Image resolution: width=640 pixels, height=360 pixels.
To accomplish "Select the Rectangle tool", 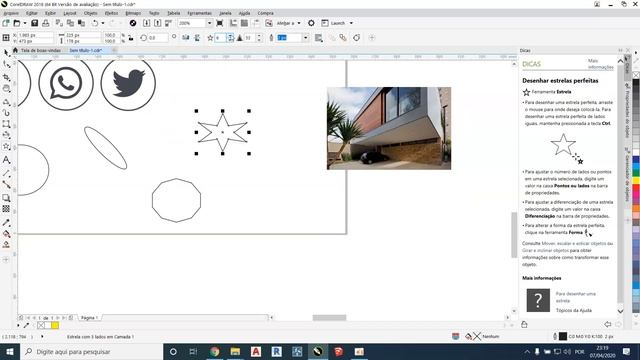I will pos(7,124).
